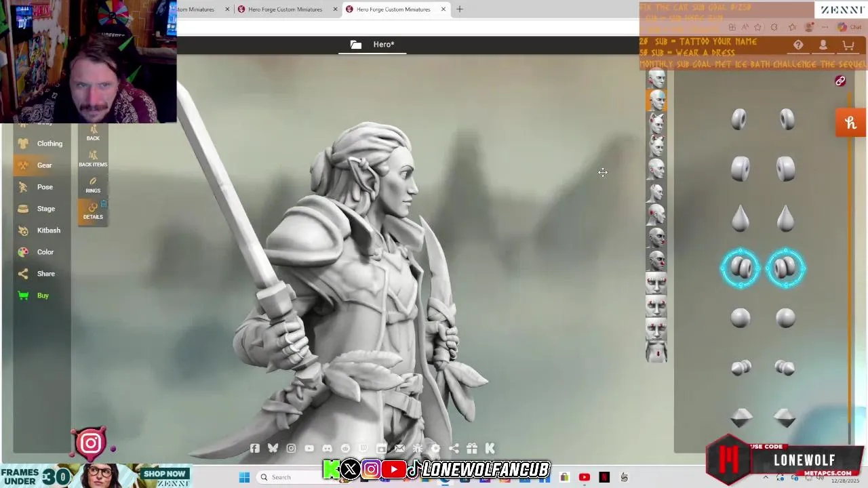This screenshot has width=868, height=488.
Task: Open the Kickstarter K icon
Action: [x=490, y=449]
